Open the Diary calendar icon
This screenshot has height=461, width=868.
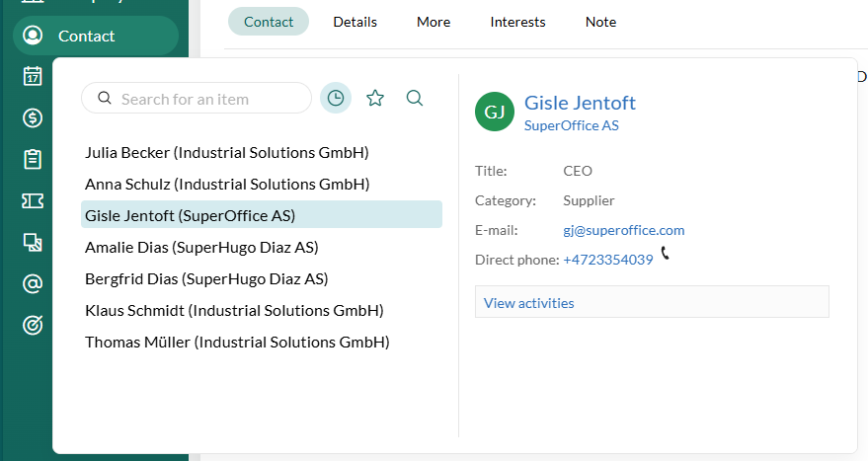point(33,76)
